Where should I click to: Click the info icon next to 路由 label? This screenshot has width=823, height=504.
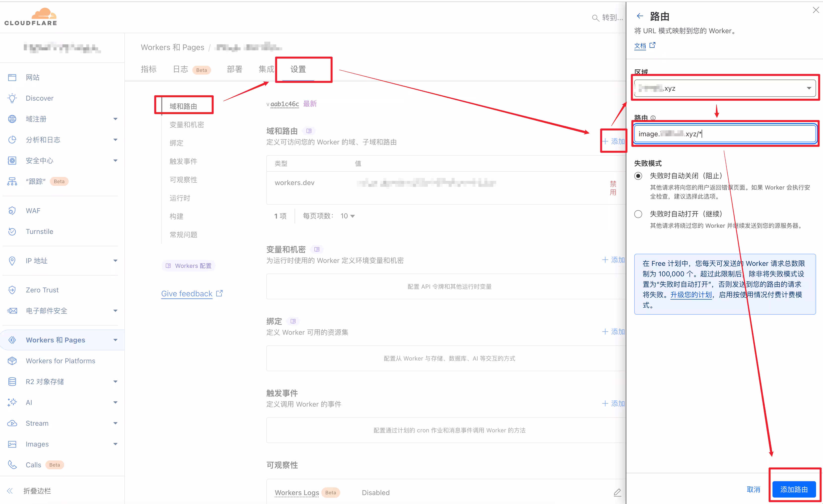653,118
